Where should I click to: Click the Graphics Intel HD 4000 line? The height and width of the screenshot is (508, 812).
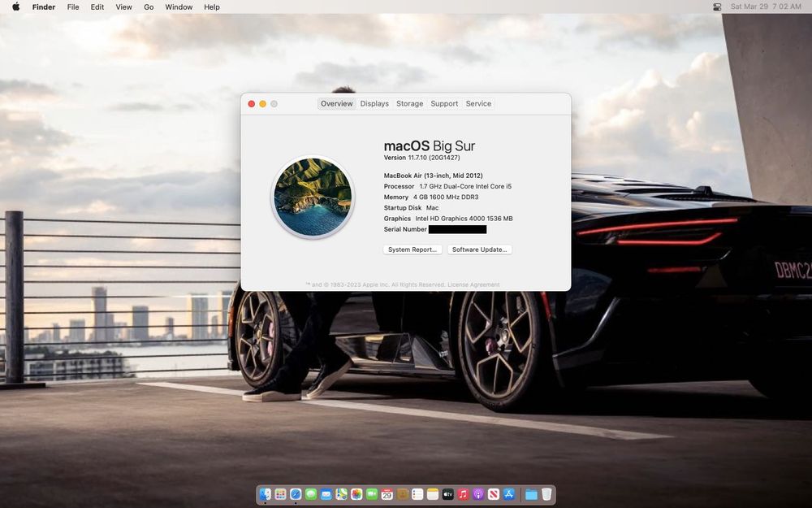coord(448,219)
